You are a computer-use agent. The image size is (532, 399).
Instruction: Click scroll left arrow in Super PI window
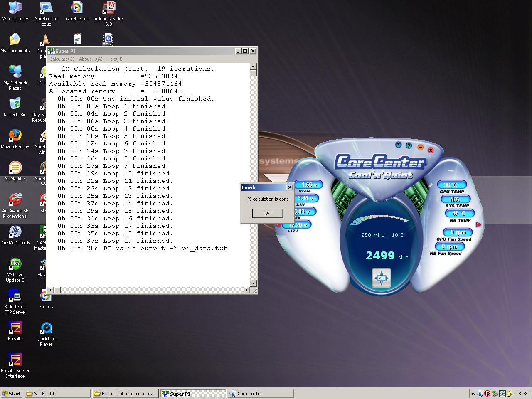[51, 290]
